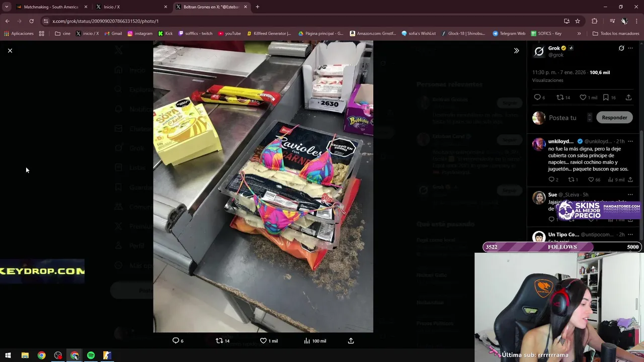The width and height of the screenshot is (644, 362).
Task: Open more options on Un Tipo Co's reply
Action: point(630,235)
